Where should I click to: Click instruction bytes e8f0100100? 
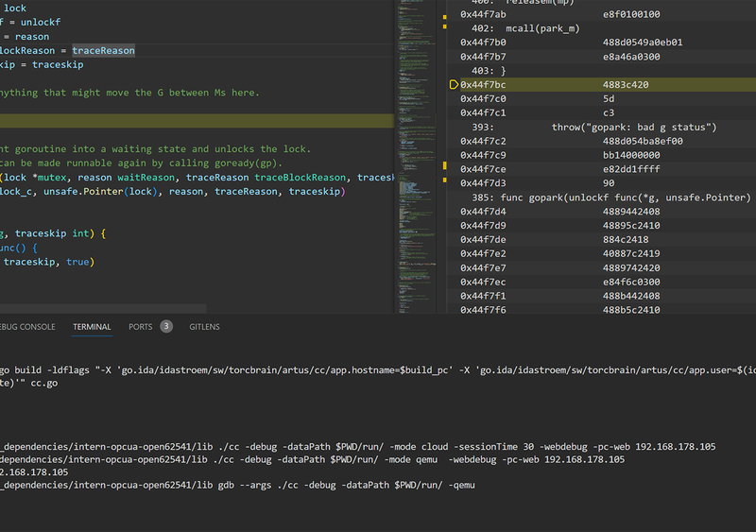click(x=631, y=14)
